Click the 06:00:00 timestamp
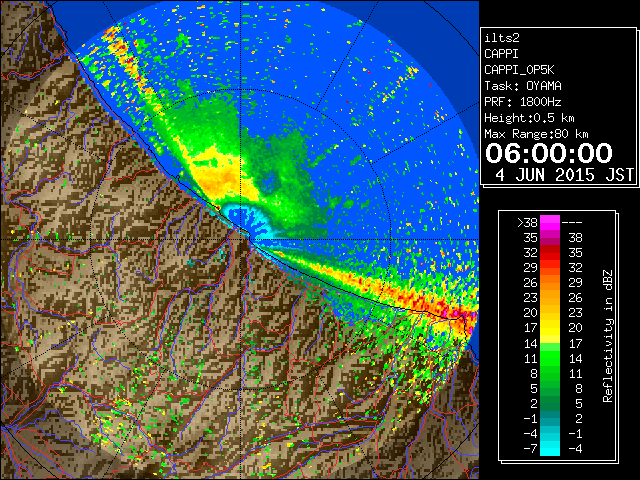This screenshot has height=480, width=640. [x=549, y=153]
